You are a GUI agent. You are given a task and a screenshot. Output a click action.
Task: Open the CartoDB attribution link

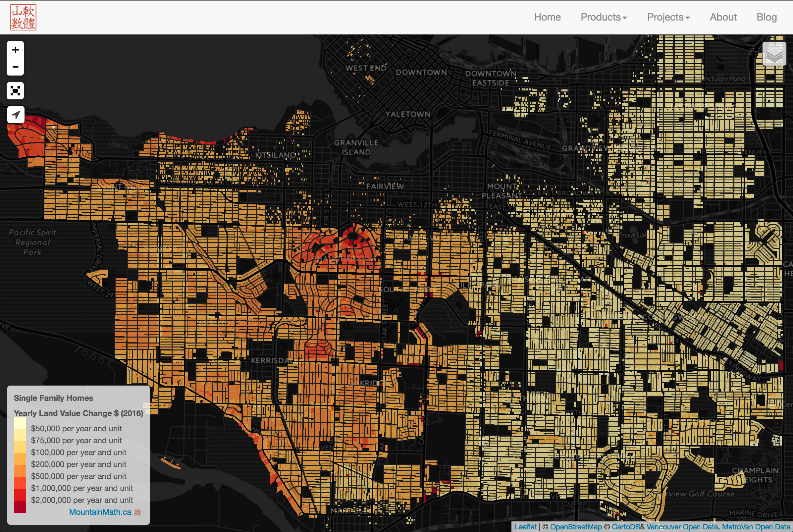coord(625,527)
